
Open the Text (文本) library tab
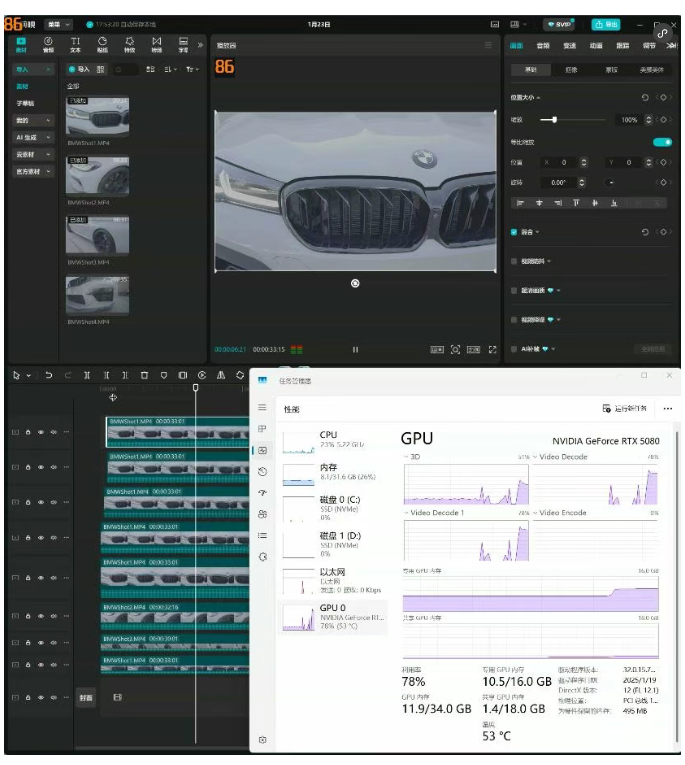point(75,44)
